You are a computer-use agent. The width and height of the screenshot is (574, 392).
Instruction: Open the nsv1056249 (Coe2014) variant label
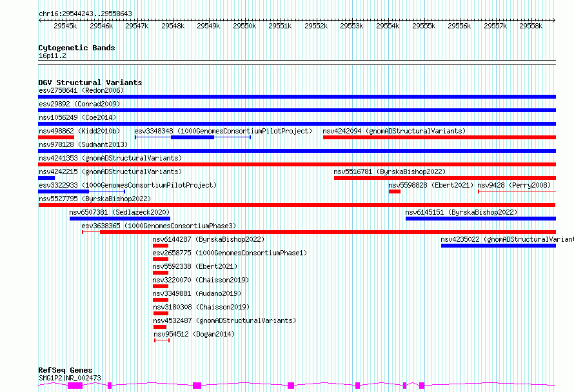pos(77,117)
